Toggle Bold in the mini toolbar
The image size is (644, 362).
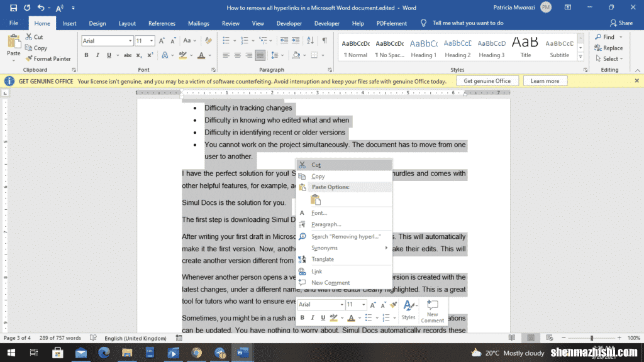click(303, 317)
